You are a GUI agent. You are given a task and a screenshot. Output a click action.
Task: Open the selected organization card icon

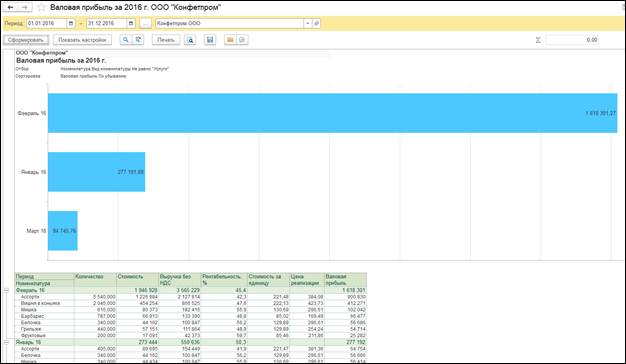pyautogui.click(x=316, y=24)
